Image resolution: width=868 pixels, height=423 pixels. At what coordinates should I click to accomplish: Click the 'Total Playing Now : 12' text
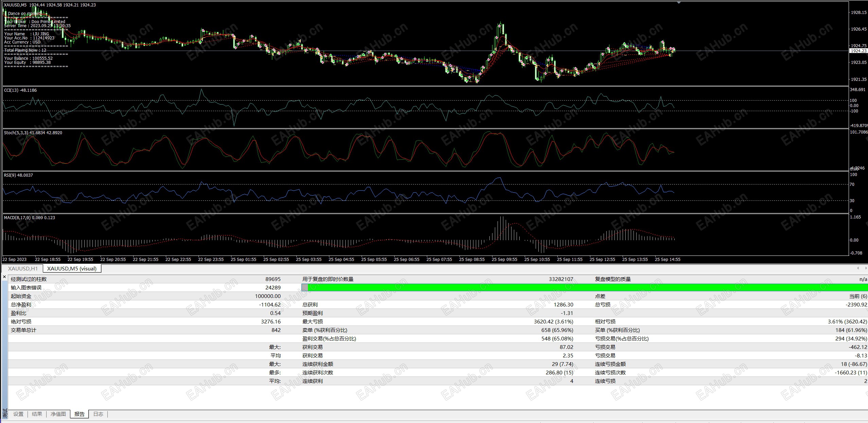[25, 50]
